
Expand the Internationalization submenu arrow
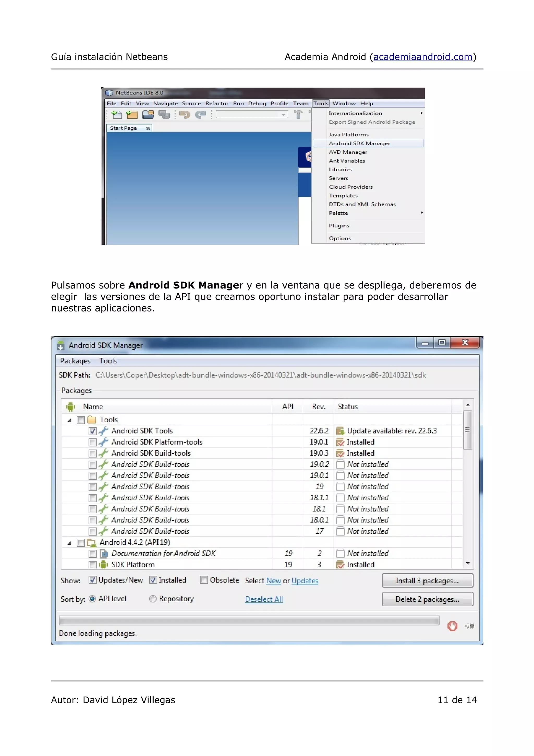[421, 113]
